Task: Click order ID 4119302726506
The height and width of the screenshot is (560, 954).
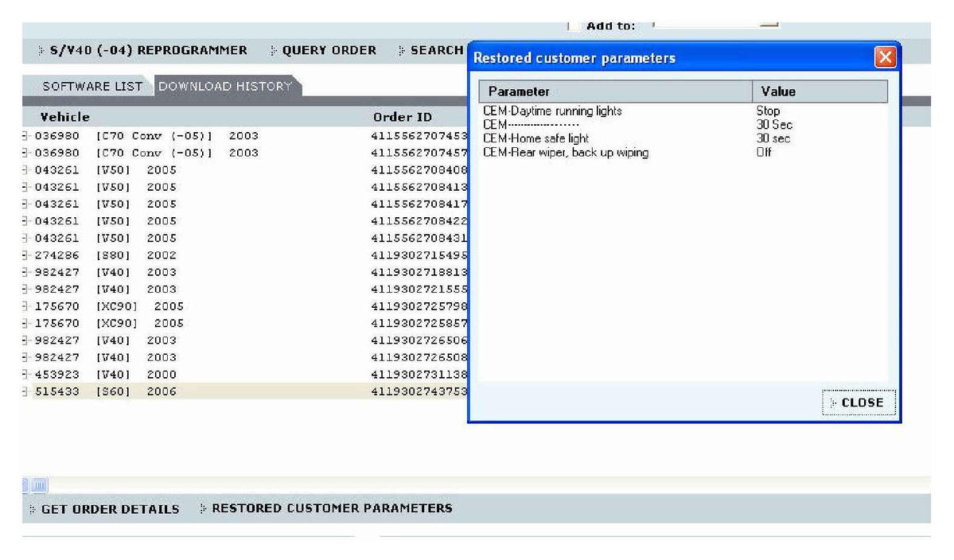Action: click(419, 340)
